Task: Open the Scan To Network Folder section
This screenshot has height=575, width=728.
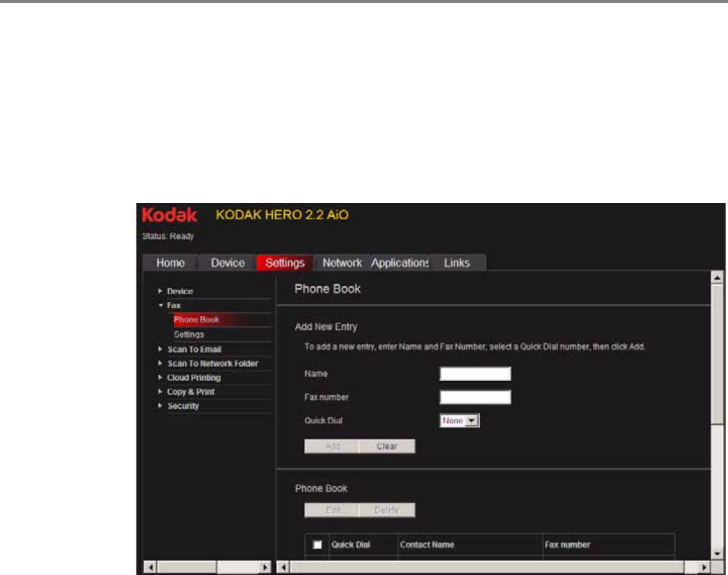Action: pyautogui.click(x=213, y=363)
